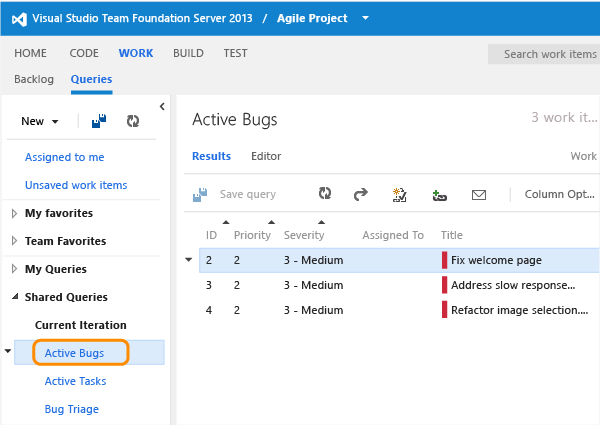Click ID cell 4 in results

(209, 310)
